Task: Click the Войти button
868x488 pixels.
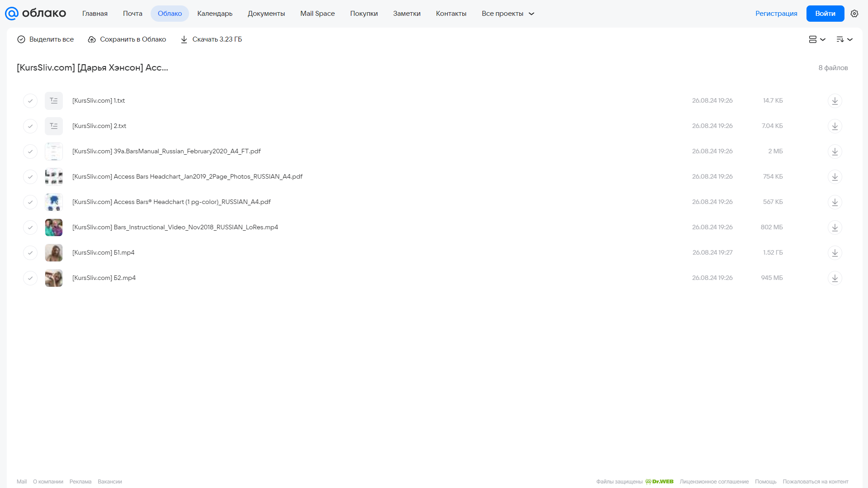Action: pos(825,14)
